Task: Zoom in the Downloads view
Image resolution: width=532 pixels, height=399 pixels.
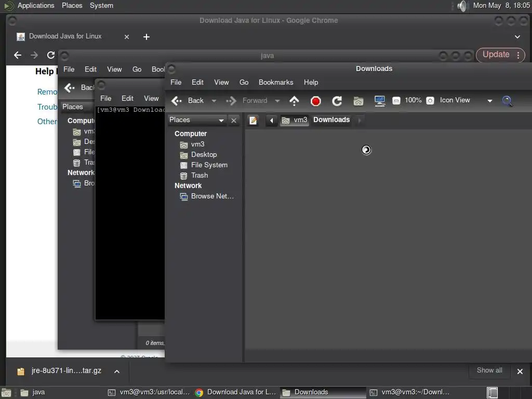Action: tap(430, 101)
